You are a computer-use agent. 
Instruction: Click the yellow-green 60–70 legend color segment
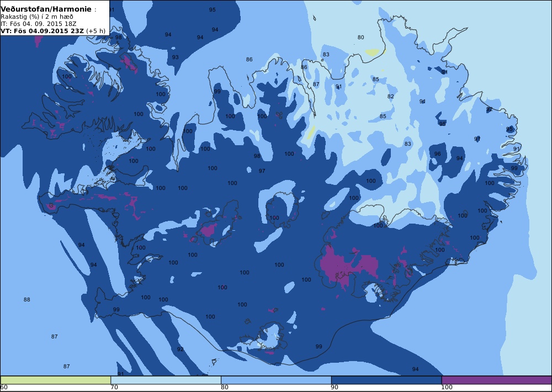pos(56,380)
